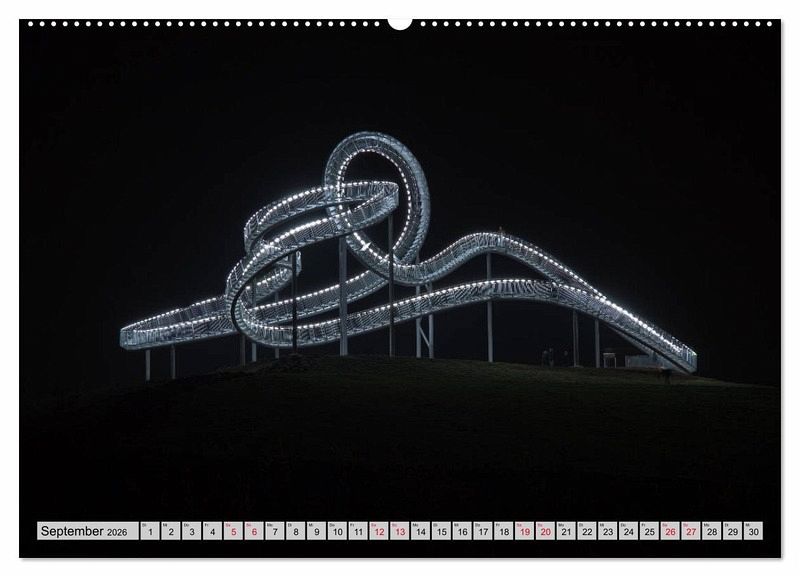The image size is (800, 577).
Task: Click the red date 26
Action: point(670,531)
